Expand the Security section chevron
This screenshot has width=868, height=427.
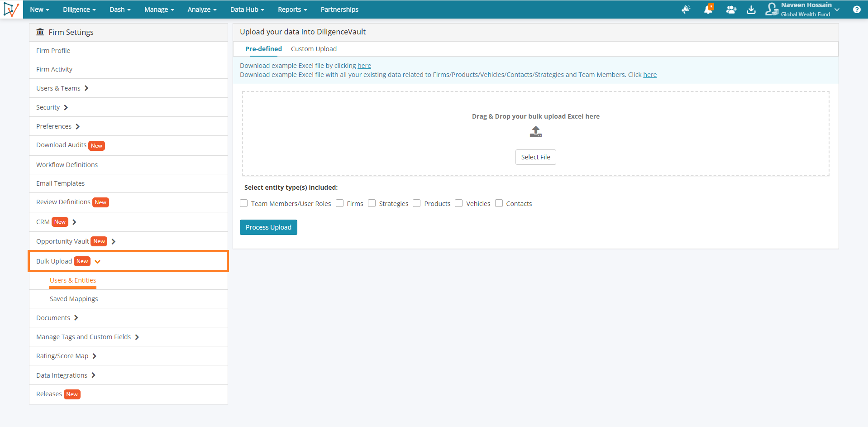point(66,107)
